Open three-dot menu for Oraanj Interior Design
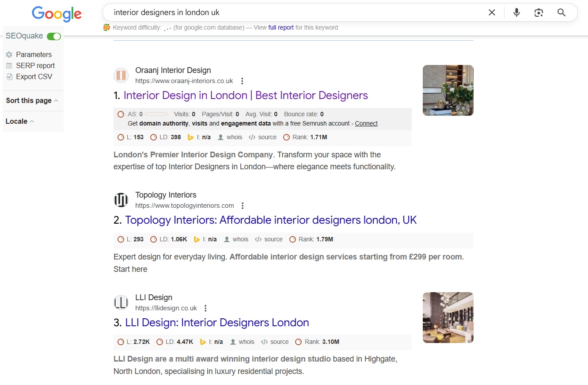 click(x=242, y=81)
